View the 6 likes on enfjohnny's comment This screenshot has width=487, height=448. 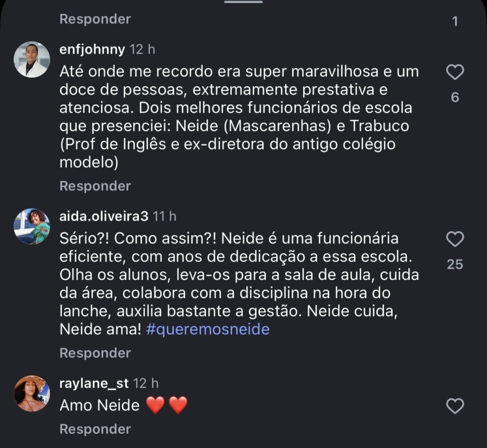coord(455,97)
